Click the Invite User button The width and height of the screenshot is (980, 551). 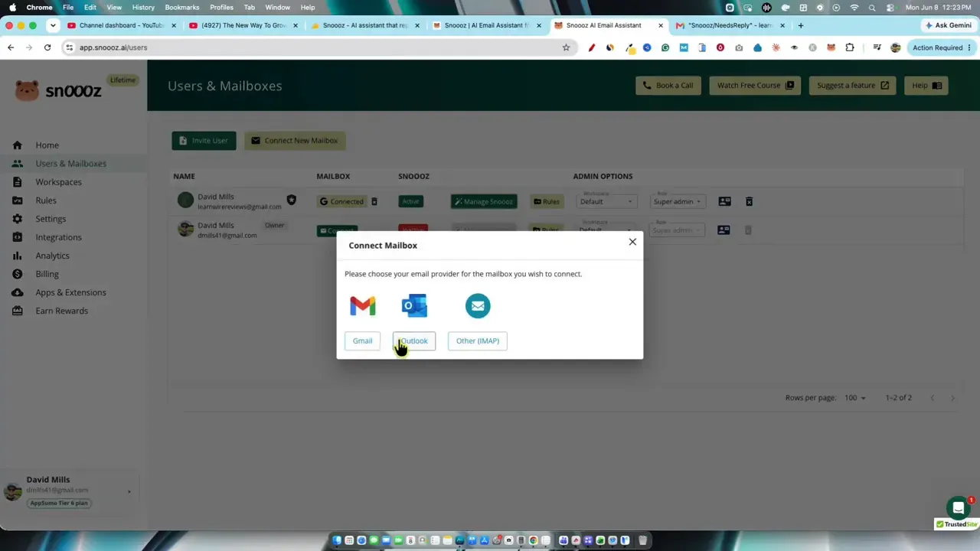204,141
